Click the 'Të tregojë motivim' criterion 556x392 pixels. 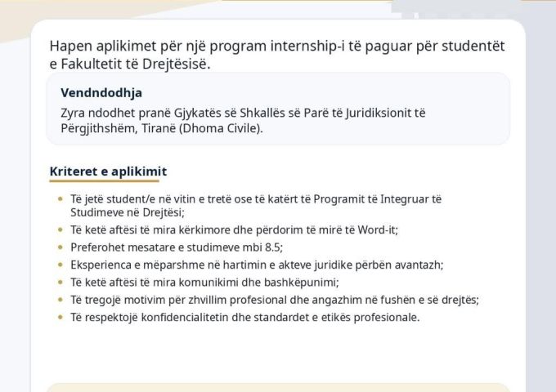pyautogui.click(x=275, y=300)
